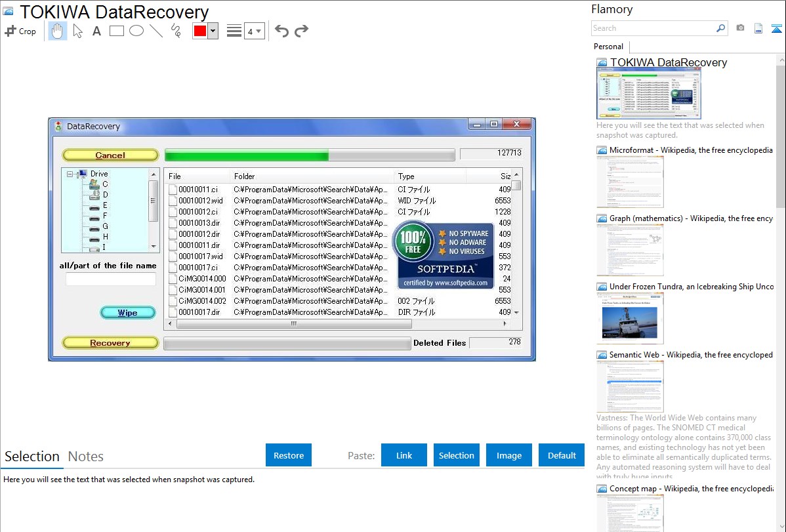This screenshot has width=786, height=532.
Task: Click the line thickness icon
Action: (x=234, y=31)
